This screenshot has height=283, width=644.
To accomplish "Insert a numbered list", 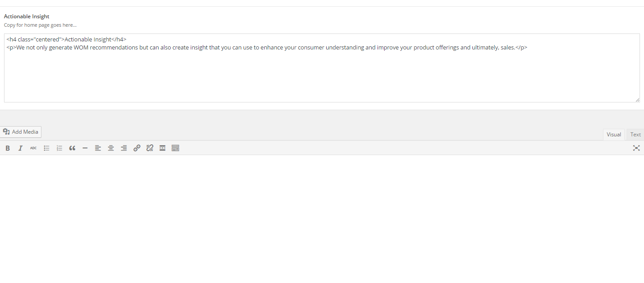I will (59, 148).
